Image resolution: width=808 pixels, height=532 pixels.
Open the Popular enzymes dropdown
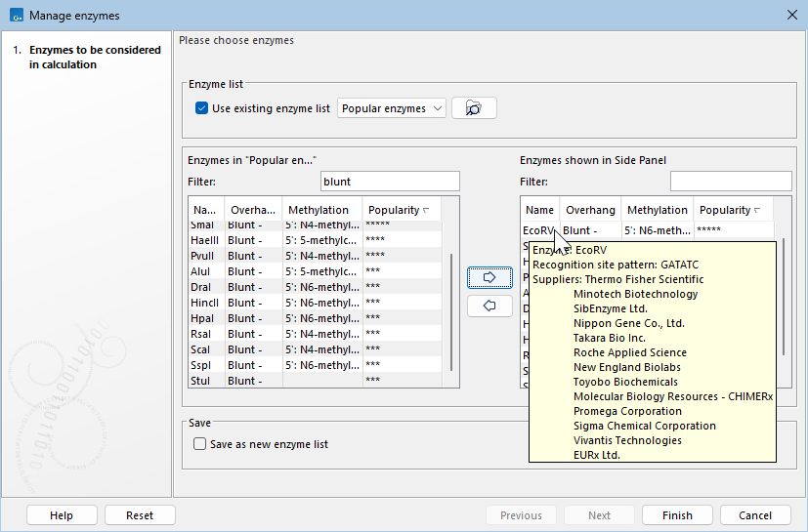click(392, 108)
